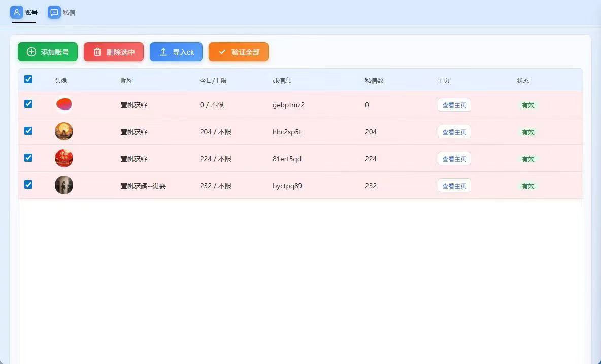Select the 账号 tab
The image size is (601, 364).
point(24,12)
